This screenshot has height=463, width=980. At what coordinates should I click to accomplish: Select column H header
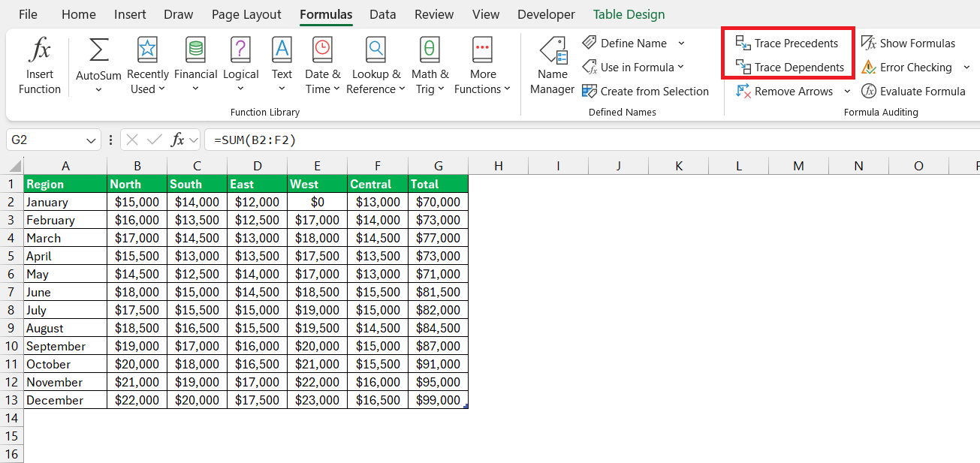[x=498, y=166]
